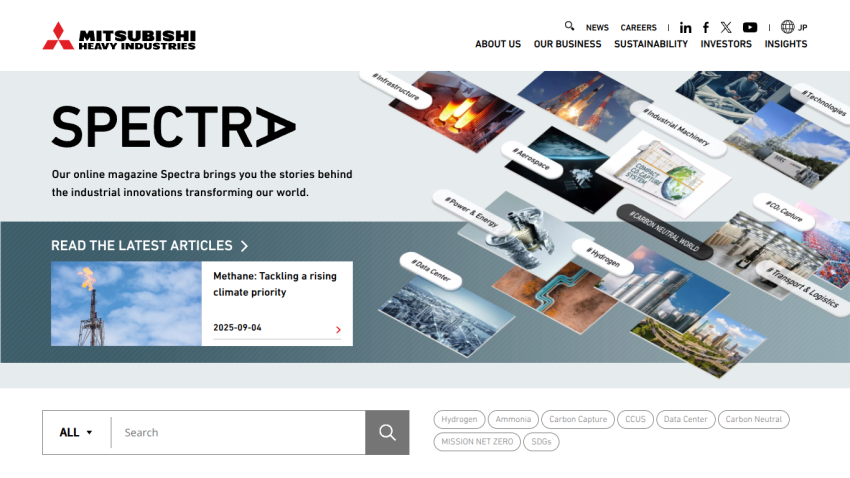Click the #Data Center hashtag label
This screenshot has height=478, width=850.
431,270
